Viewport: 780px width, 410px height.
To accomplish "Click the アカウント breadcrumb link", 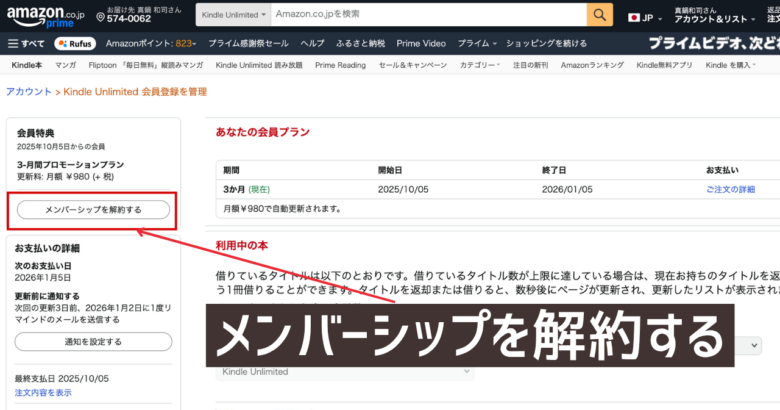I will [29, 91].
